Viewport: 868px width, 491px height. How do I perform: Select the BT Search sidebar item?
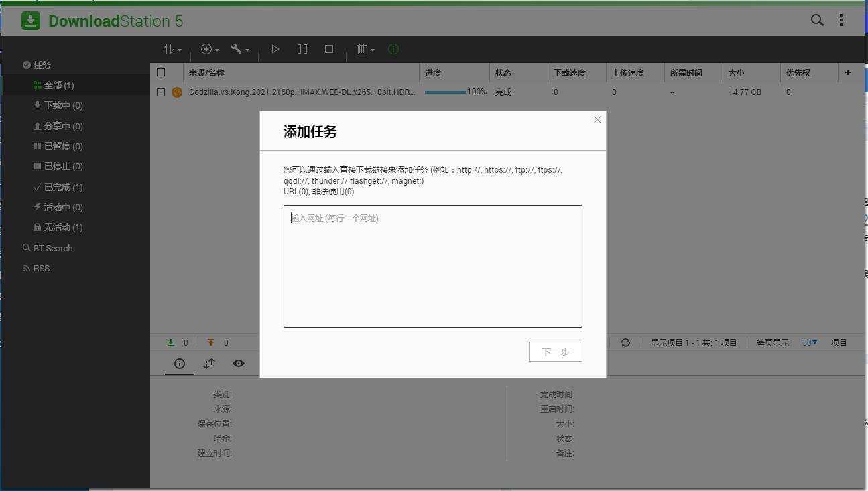52,248
